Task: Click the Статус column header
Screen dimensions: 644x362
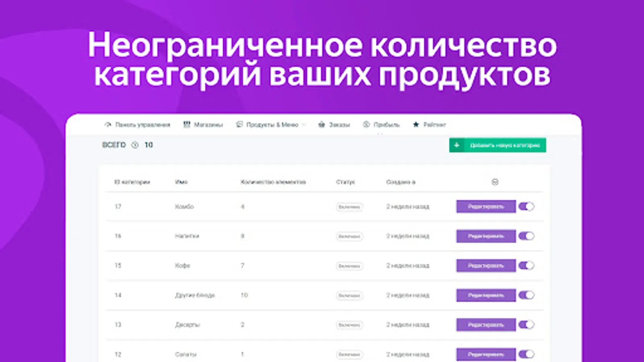Action: tap(345, 182)
